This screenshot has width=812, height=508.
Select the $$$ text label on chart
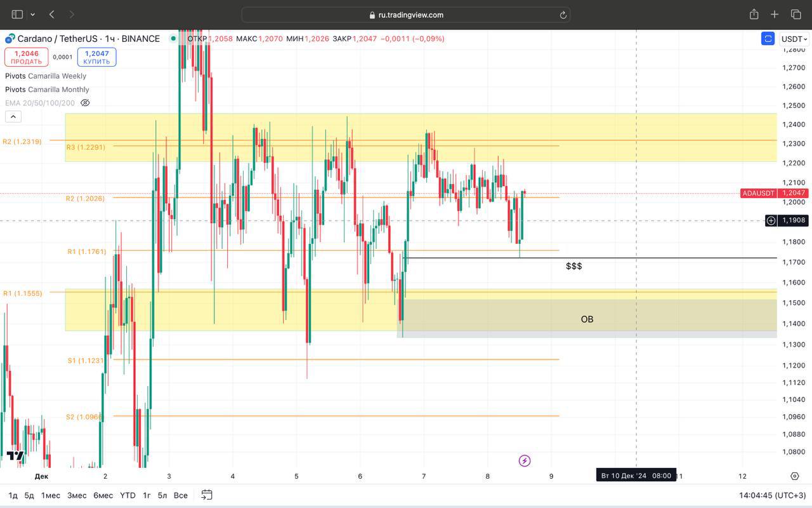point(574,266)
